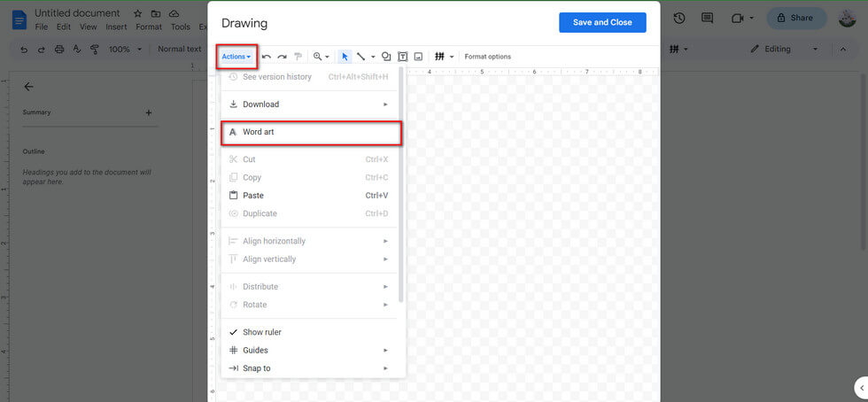The width and height of the screenshot is (868, 402).
Task: Activate the Text box tool
Action: click(x=402, y=57)
